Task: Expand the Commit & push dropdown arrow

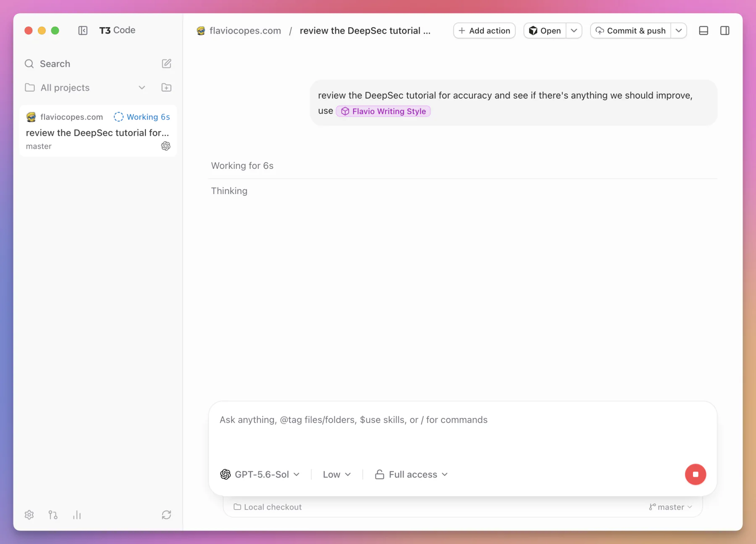Action: pyautogui.click(x=679, y=31)
